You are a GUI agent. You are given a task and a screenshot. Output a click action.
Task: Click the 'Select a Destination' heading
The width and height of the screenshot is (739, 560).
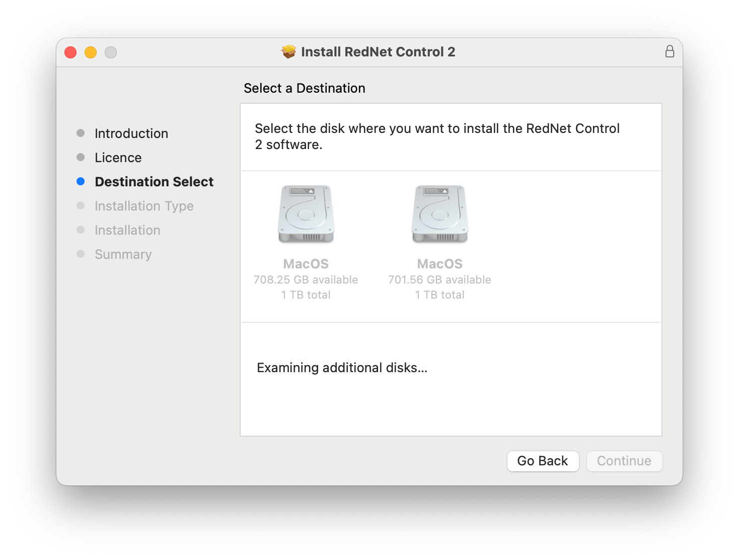click(x=305, y=88)
